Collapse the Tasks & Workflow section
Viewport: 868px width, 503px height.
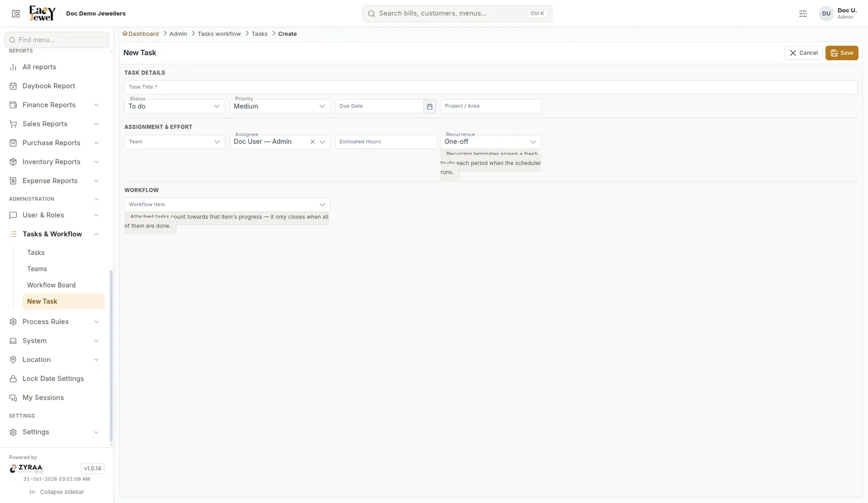54,234
